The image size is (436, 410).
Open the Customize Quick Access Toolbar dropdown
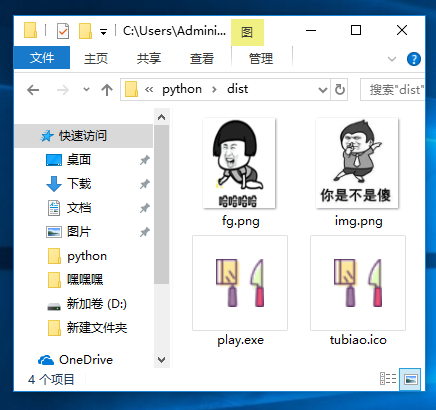(104, 32)
